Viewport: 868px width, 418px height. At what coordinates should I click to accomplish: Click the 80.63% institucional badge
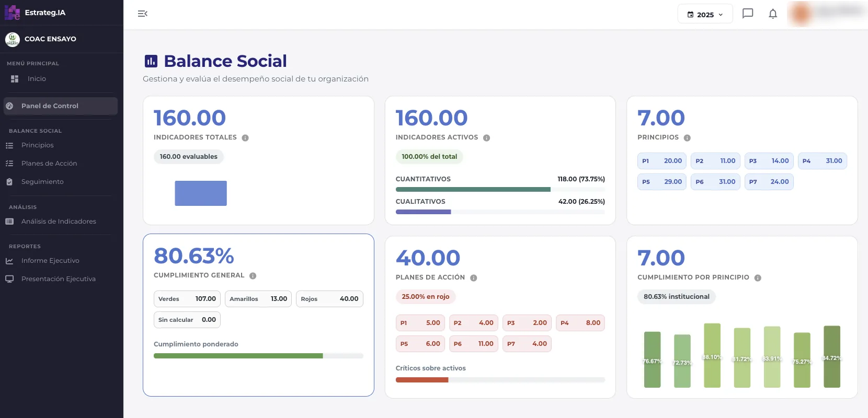click(x=677, y=297)
